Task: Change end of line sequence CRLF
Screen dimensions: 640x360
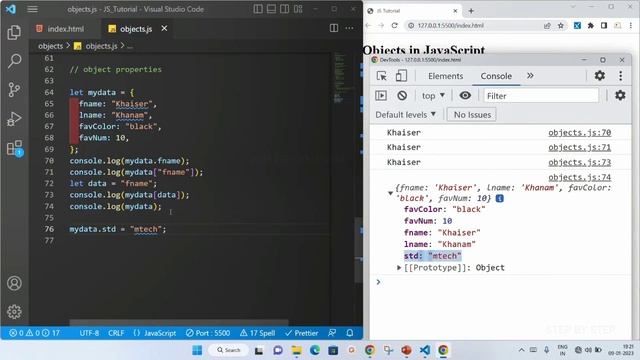Action: click(x=116, y=333)
